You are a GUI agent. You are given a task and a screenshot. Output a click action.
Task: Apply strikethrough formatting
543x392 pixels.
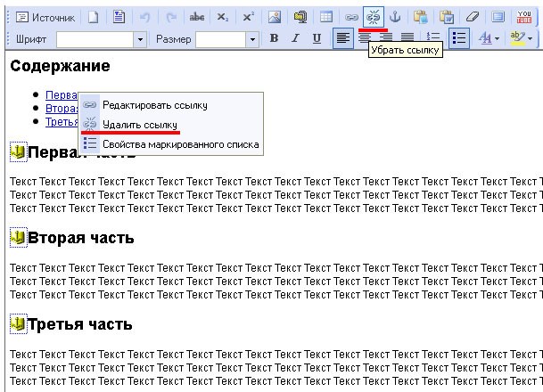197,17
